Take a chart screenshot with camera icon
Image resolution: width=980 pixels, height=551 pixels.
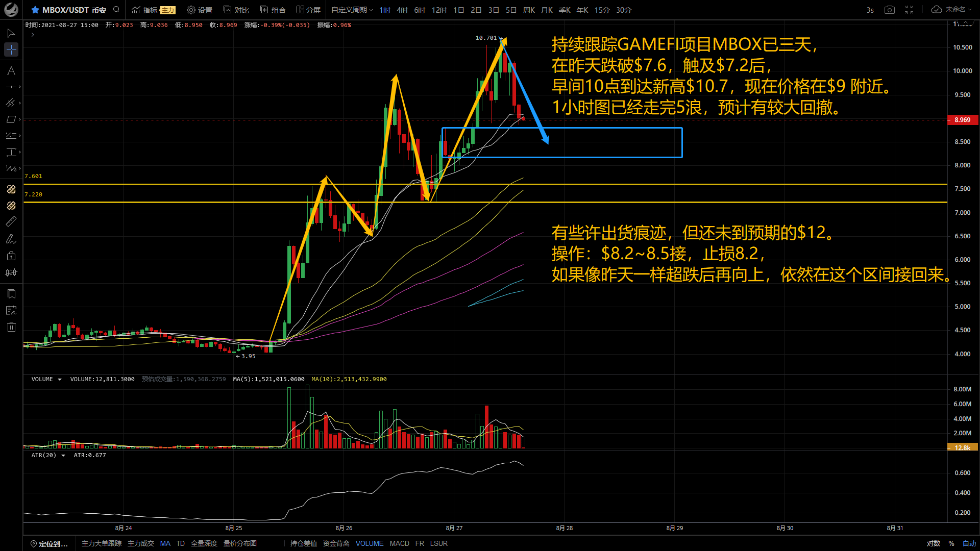tap(890, 10)
